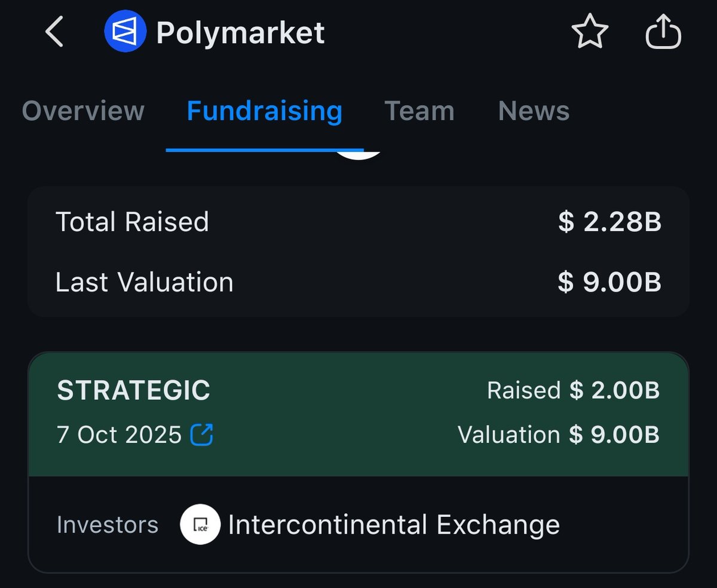Select the $ 2.28B total raised value
The width and height of the screenshot is (717, 588).
610,222
